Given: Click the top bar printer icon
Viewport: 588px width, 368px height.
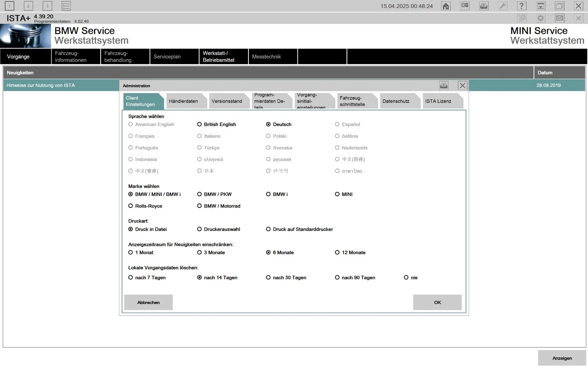Looking at the screenshot, I should pos(484,6).
